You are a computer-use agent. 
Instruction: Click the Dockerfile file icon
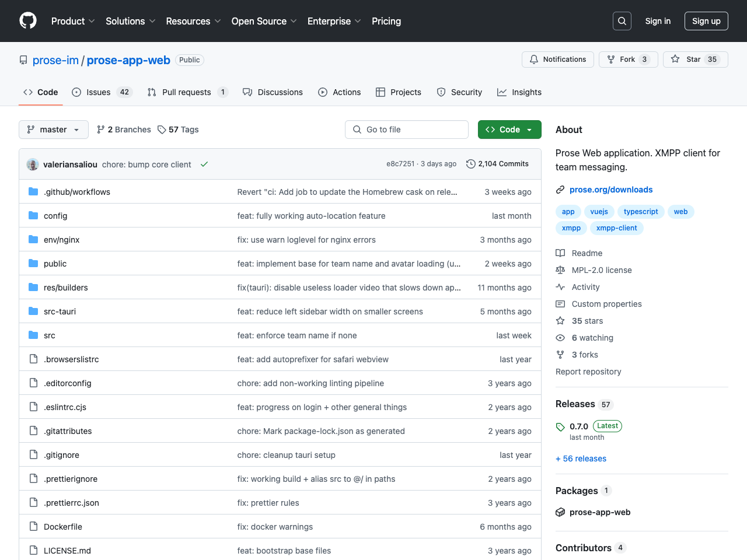coord(33,526)
